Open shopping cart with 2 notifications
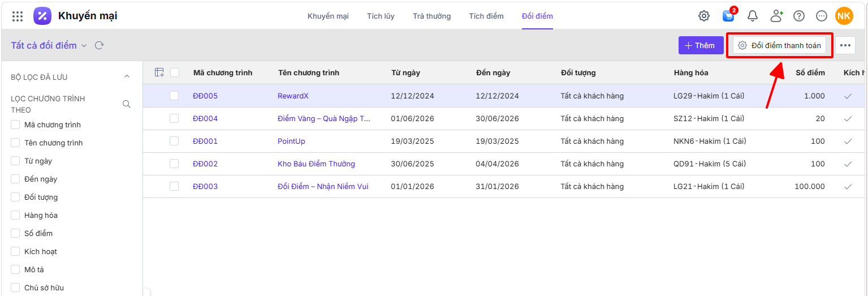Image resolution: width=868 pixels, height=296 pixels. tap(728, 16)
